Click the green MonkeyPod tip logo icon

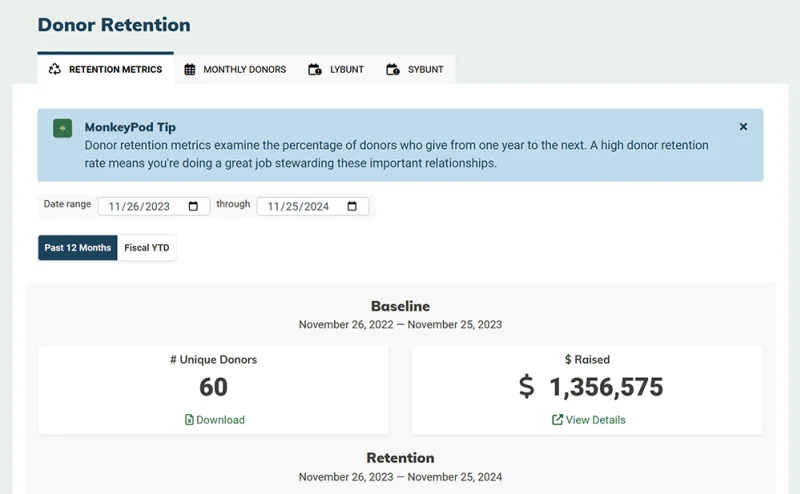tap(62, 128)
